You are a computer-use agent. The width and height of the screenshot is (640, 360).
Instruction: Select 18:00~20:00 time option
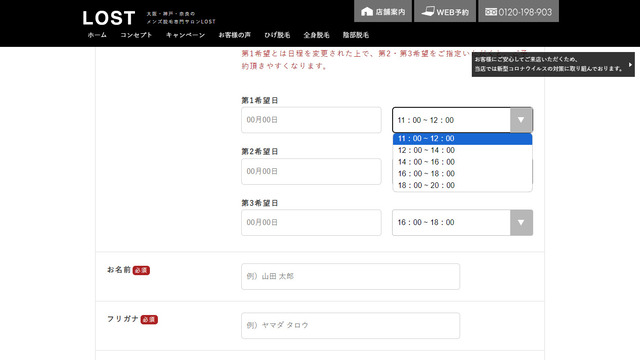[x=462, y=185]
